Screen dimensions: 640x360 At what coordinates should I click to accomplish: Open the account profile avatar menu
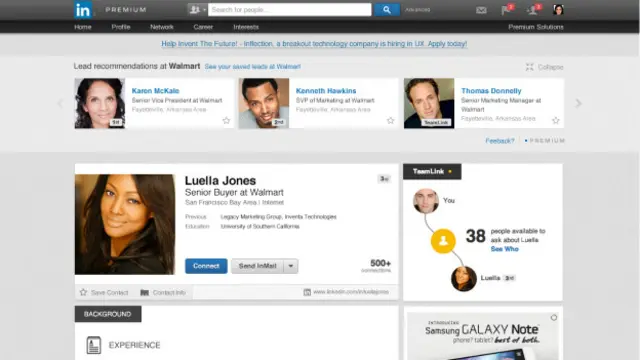558,10
